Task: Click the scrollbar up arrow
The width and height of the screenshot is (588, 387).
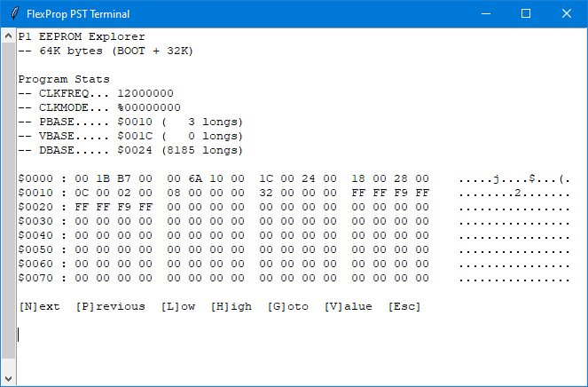Action: (8, 34)
